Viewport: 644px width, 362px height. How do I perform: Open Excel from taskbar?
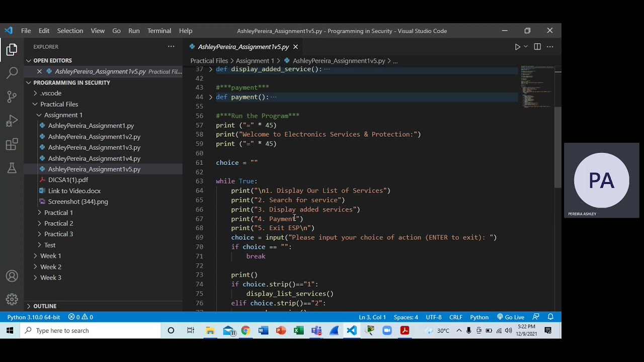298,330
